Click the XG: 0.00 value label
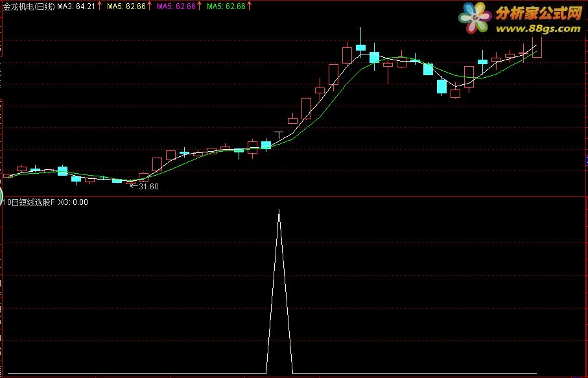 pos(73,202)
